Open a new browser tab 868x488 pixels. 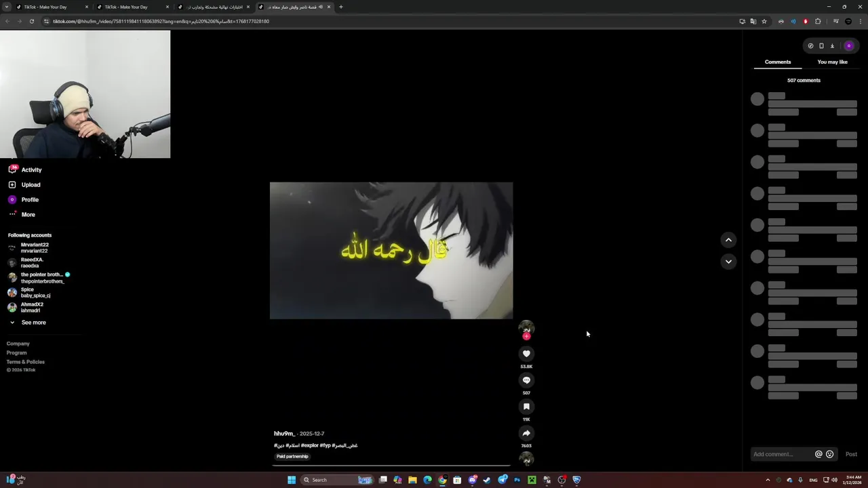(341, 7)
